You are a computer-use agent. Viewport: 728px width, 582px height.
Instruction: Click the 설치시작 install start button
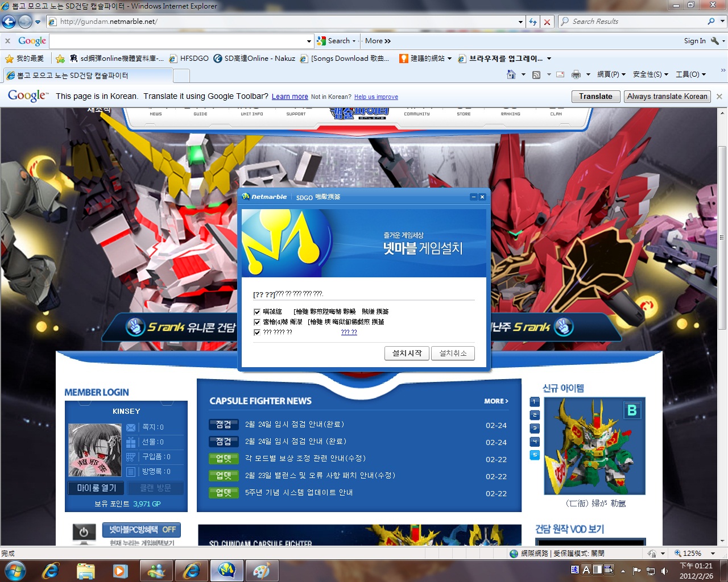click(407, 354)
